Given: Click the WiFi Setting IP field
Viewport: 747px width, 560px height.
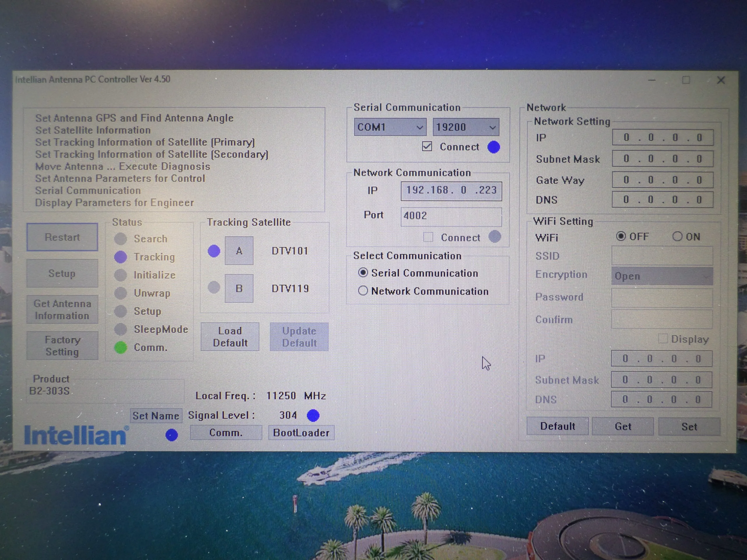Looking at the screenshot, I should pos(662,359).
